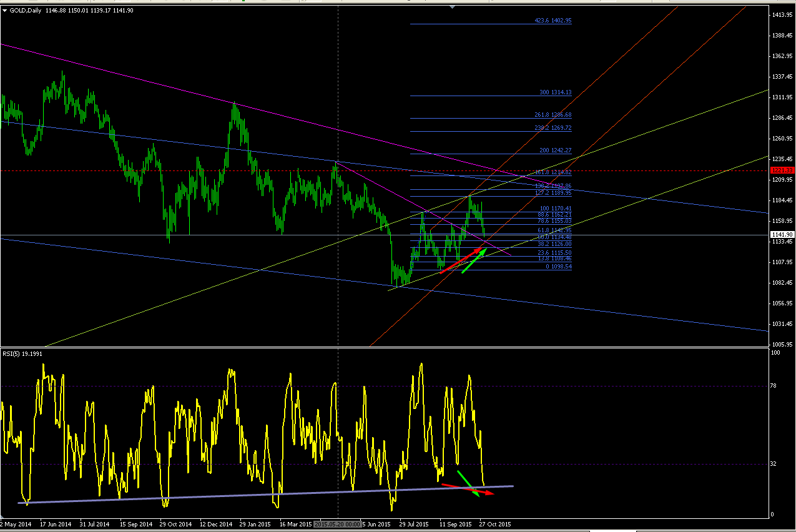
Task: Click 1209.95 on the price scale
Action: 782,180
